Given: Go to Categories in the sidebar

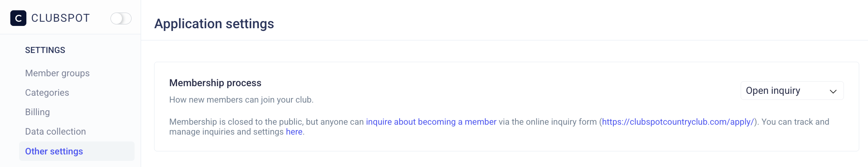Looking at the screenshot, I should 47,93.
